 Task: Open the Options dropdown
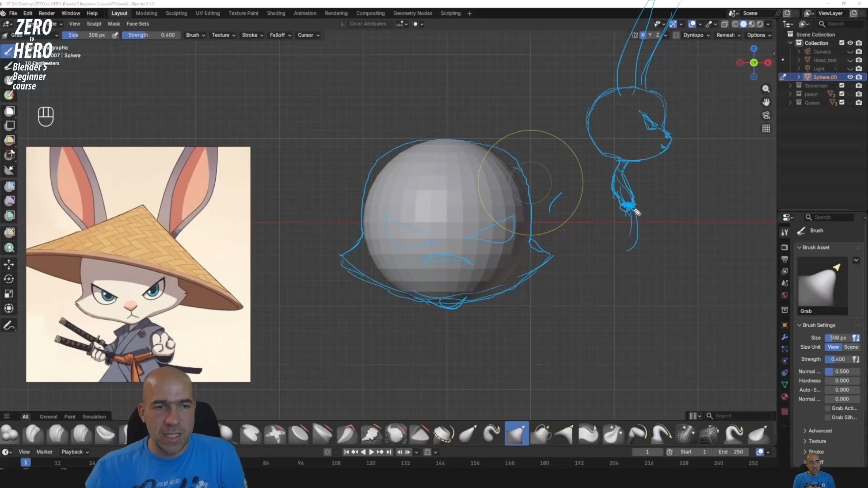(x=759, y=35)
